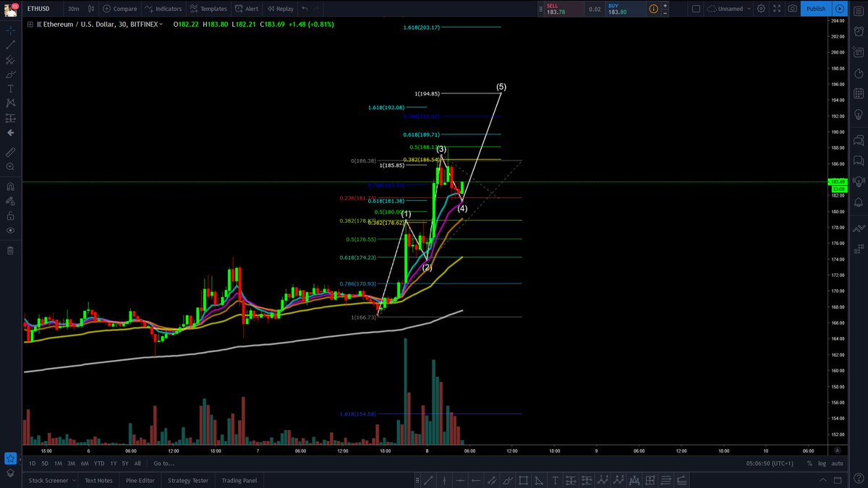Expand the legend collapse box icon

pos(29,24)
